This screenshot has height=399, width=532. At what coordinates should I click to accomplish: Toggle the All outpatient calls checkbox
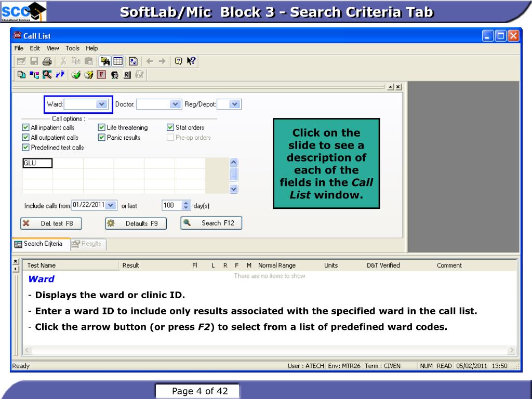coord(25,137)
